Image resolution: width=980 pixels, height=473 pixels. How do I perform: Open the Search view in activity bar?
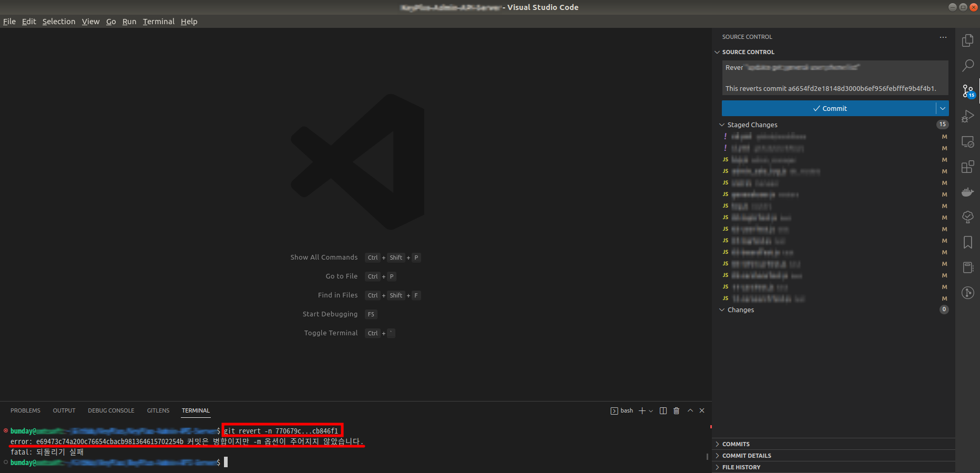pos(967,66)
